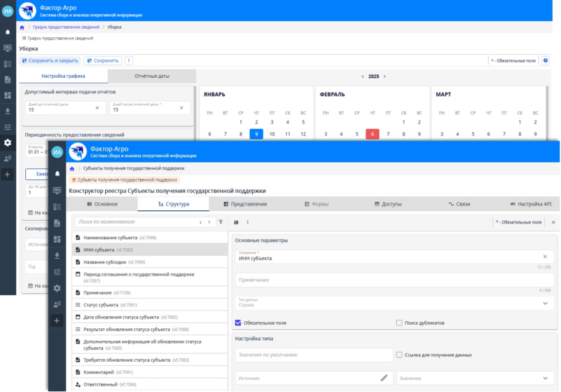
Task: Clear the Название field with the X icon
Action: click(x=545, y=257)
